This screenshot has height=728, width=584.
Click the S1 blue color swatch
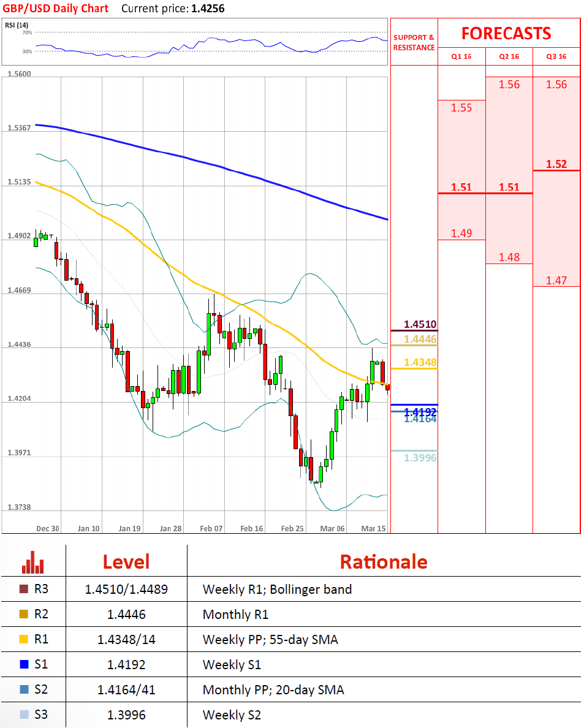[x=24, y=664]
